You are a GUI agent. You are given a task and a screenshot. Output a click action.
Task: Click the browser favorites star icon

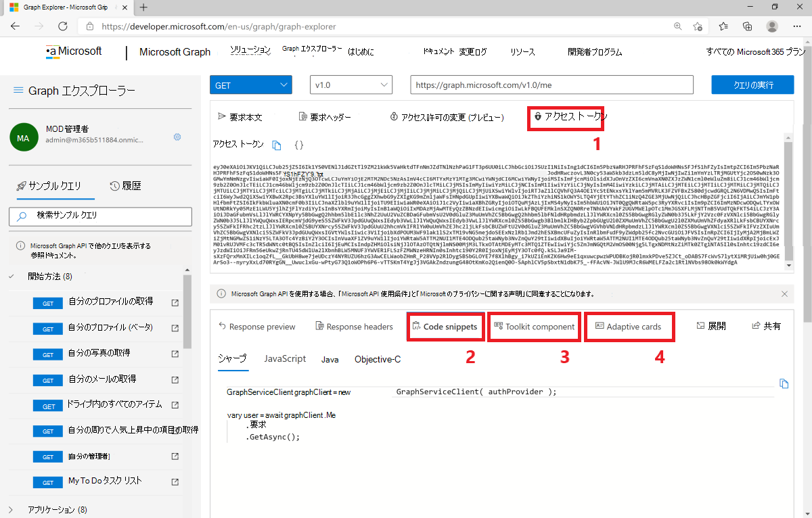click(698, 26)
